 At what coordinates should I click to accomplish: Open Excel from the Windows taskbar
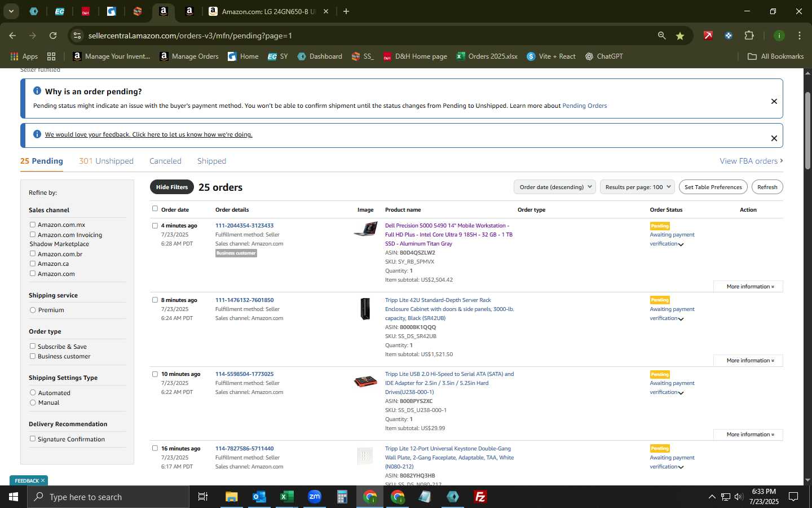(x=286, y=497)
